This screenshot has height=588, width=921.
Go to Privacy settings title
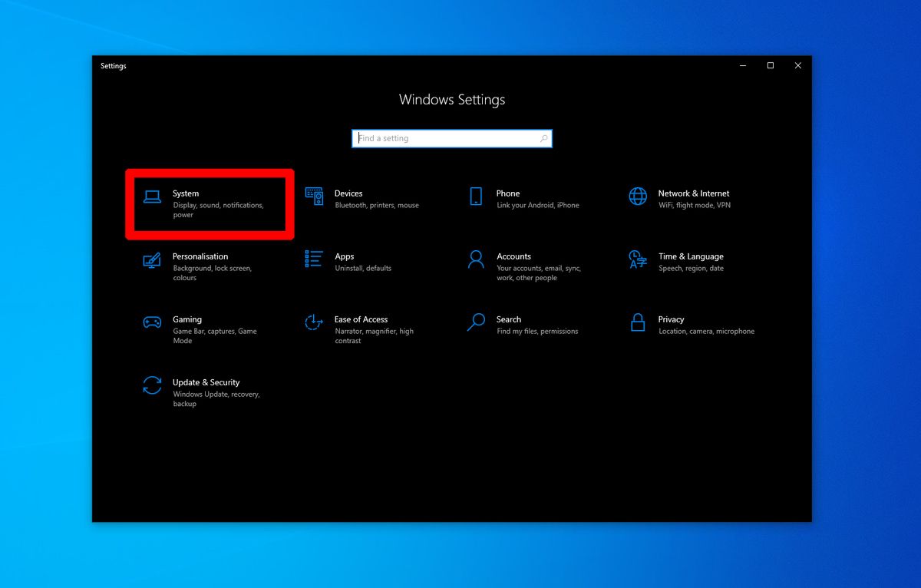(x=671, y=319)
